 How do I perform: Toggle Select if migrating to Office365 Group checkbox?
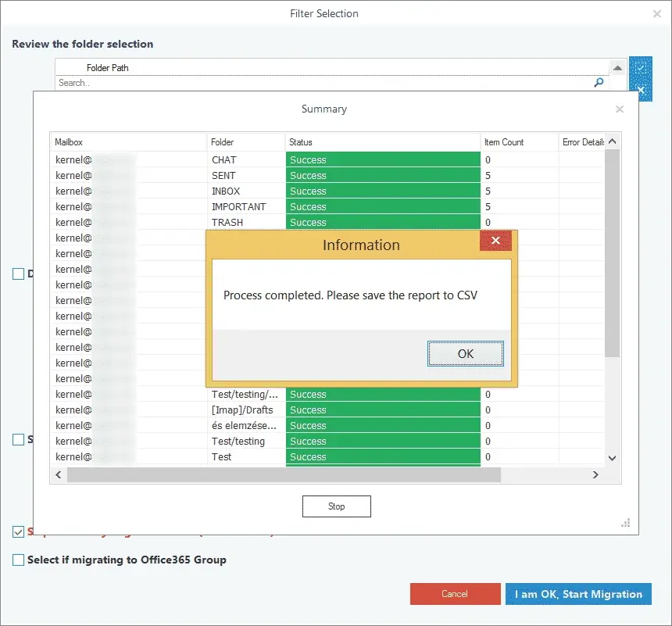19,560
